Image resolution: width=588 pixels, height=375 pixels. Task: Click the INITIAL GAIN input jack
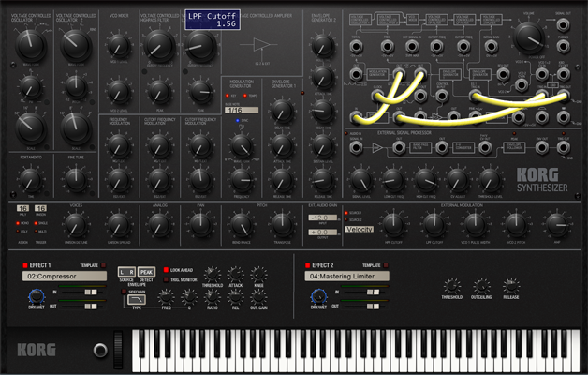tap(492, 47)
